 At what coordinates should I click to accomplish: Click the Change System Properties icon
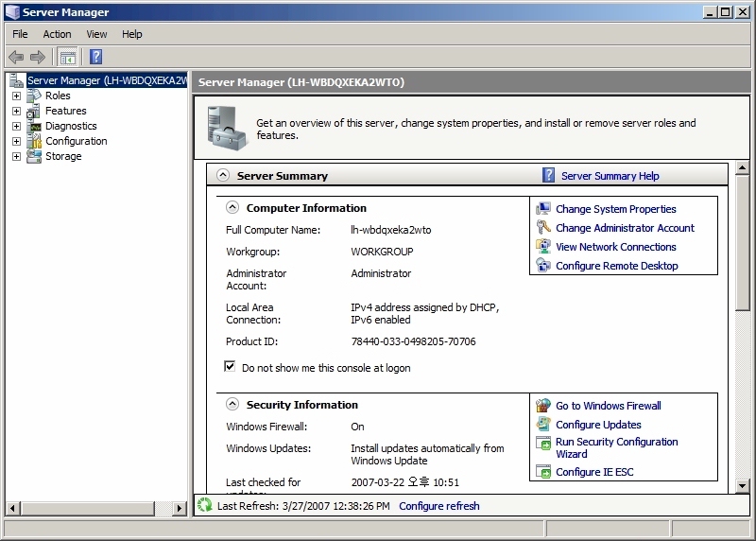coord(543,208)
